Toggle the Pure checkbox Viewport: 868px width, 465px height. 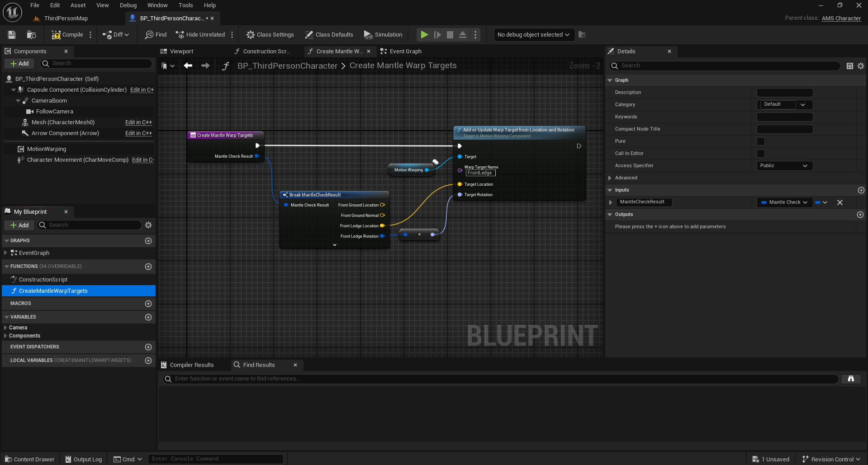click(761, 141)
